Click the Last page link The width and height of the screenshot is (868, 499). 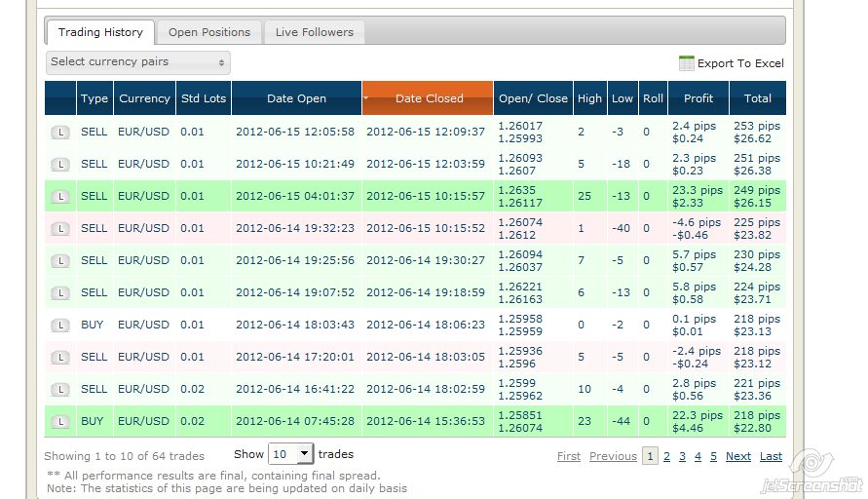[771, 456]
